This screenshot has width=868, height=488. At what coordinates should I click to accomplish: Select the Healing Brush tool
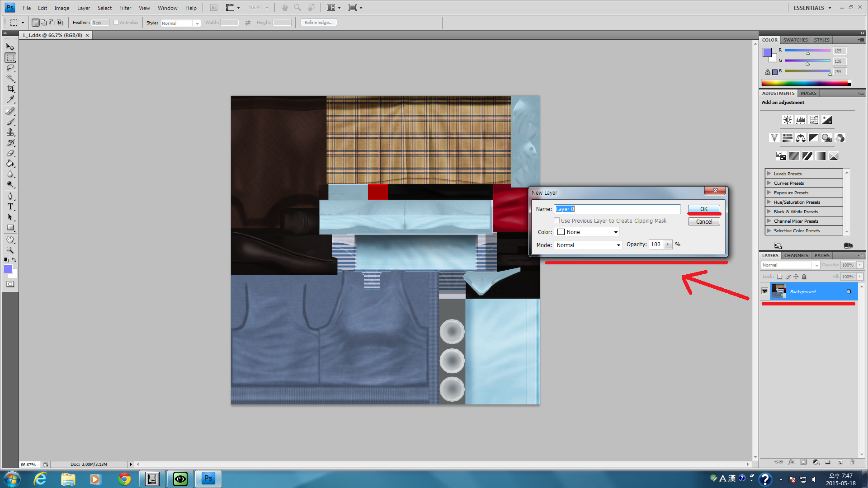coord(10,112)
